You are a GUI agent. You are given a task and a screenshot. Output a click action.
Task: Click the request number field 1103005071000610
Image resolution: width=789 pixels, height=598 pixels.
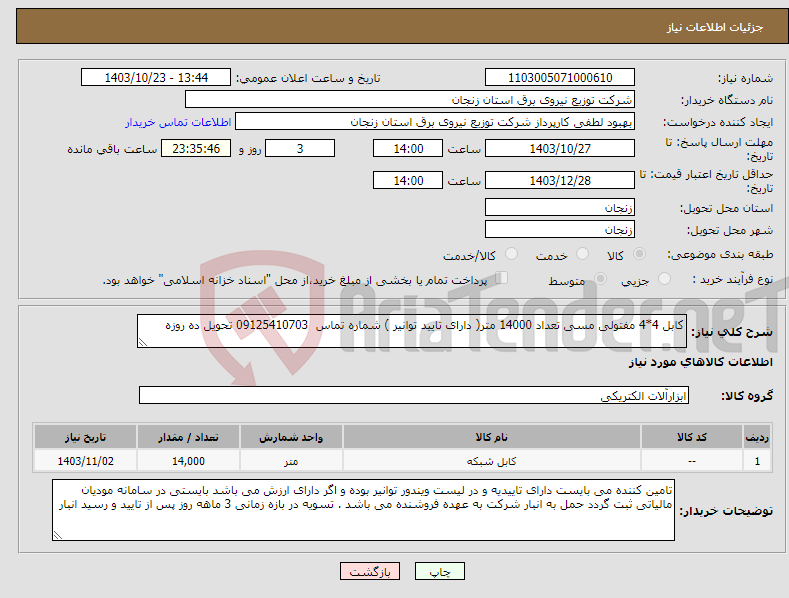pyautogui.click(x=560, y=78)
